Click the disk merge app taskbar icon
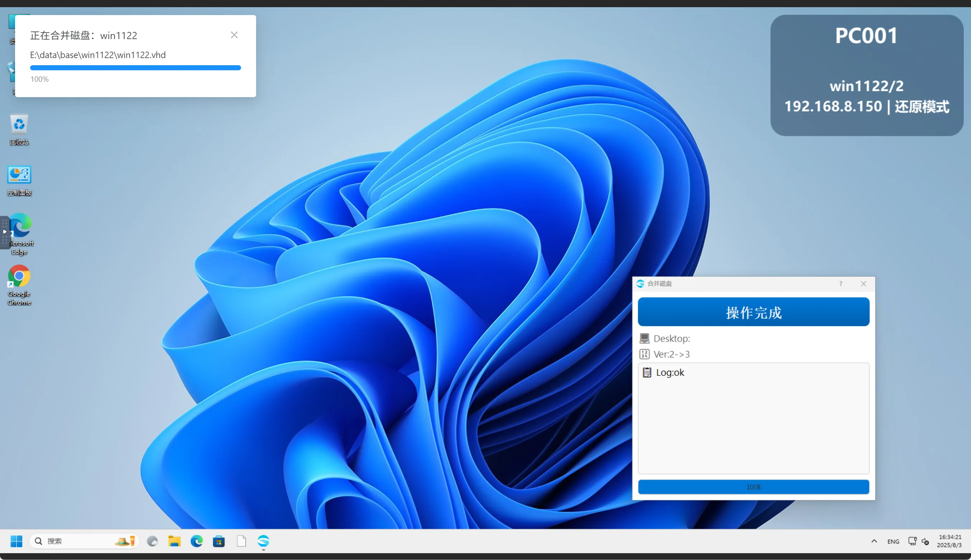 tap(264, 541)
